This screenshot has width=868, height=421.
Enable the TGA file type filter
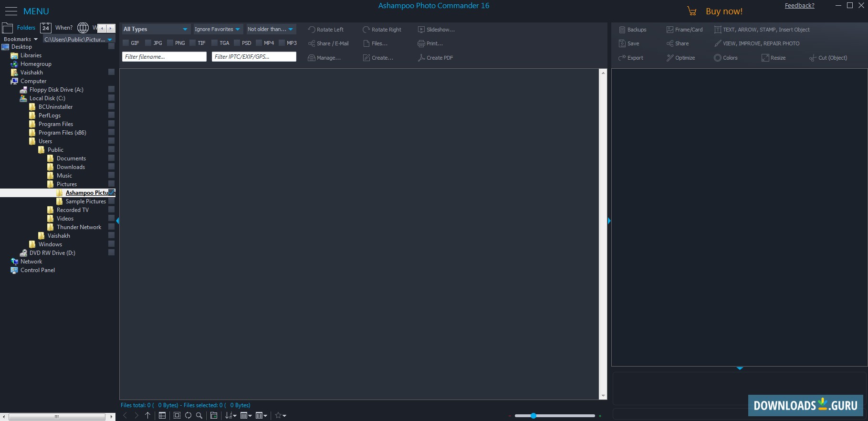coord(215,43)
